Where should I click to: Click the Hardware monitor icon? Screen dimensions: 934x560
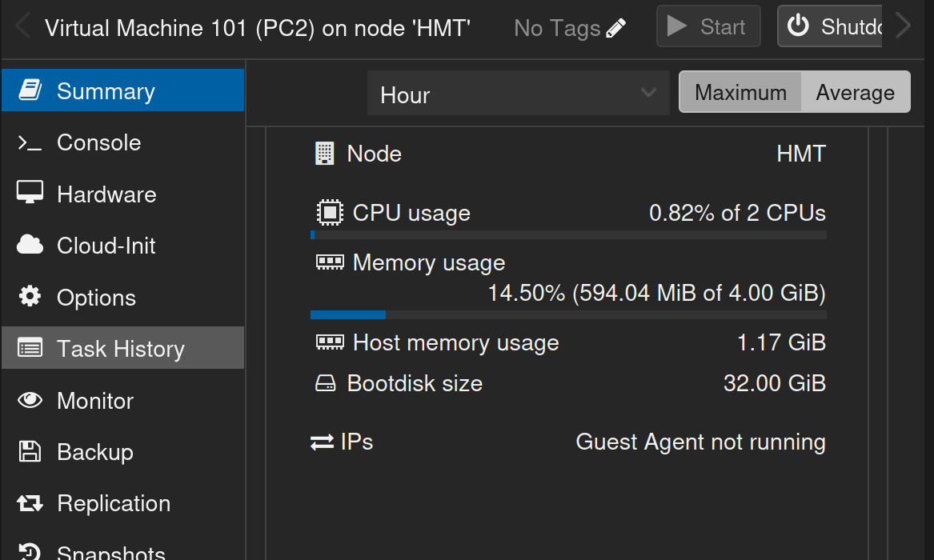(x=30, y=192)
